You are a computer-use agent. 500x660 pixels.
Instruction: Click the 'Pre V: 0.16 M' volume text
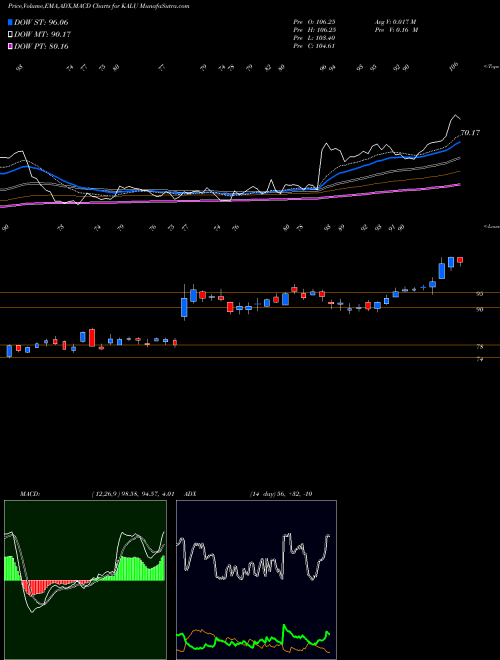(396, 30)
